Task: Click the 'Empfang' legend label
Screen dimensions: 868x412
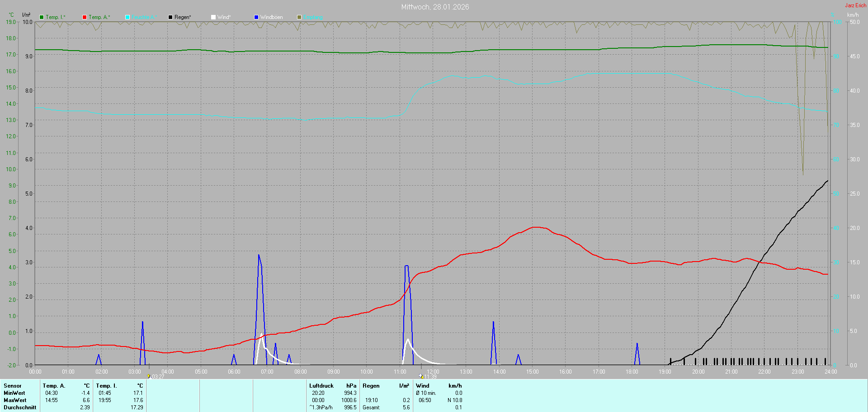Action: point(313,17)
